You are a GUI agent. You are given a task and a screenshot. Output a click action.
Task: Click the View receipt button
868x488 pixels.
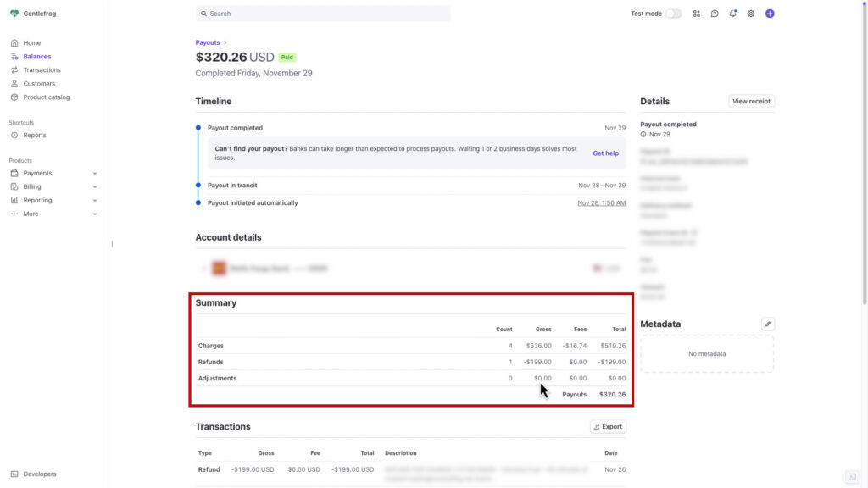point(751,101)
